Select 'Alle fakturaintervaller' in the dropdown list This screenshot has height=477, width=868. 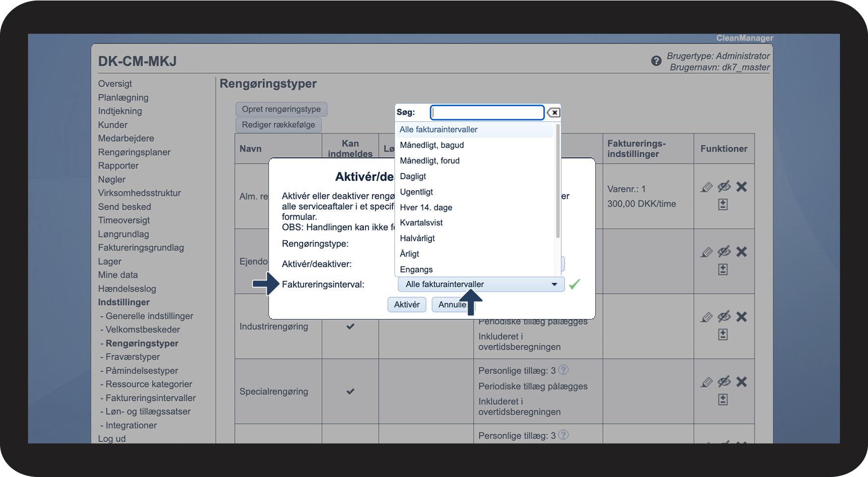[x=475, y=130]
